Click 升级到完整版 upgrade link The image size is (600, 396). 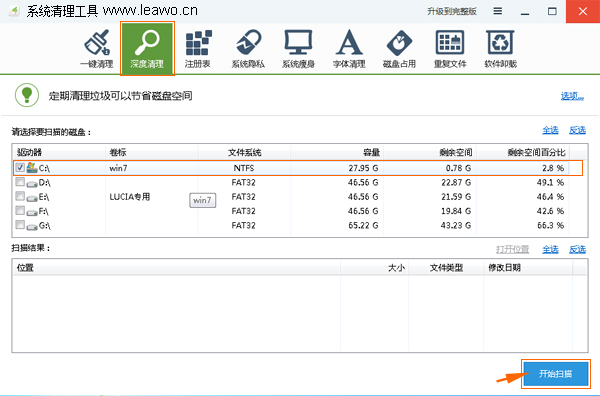[452, 11]
